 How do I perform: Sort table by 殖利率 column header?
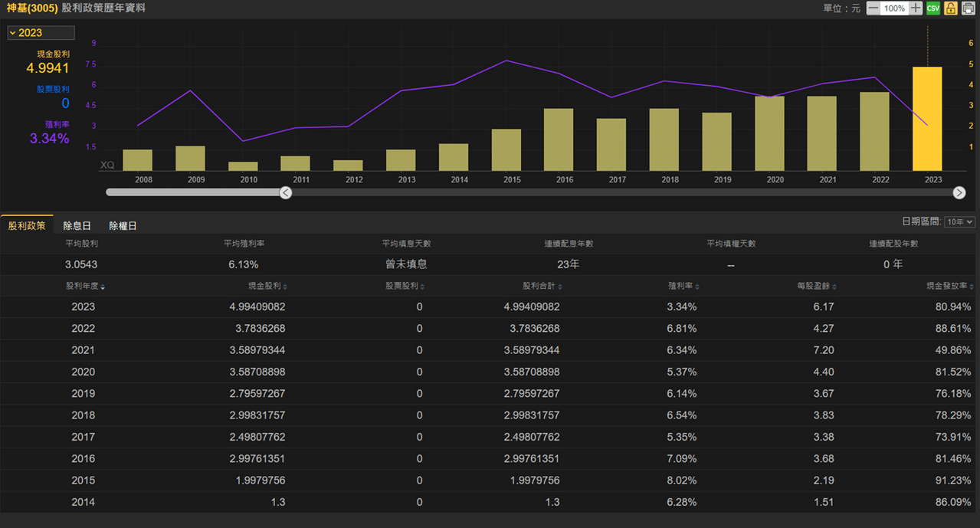683,286
